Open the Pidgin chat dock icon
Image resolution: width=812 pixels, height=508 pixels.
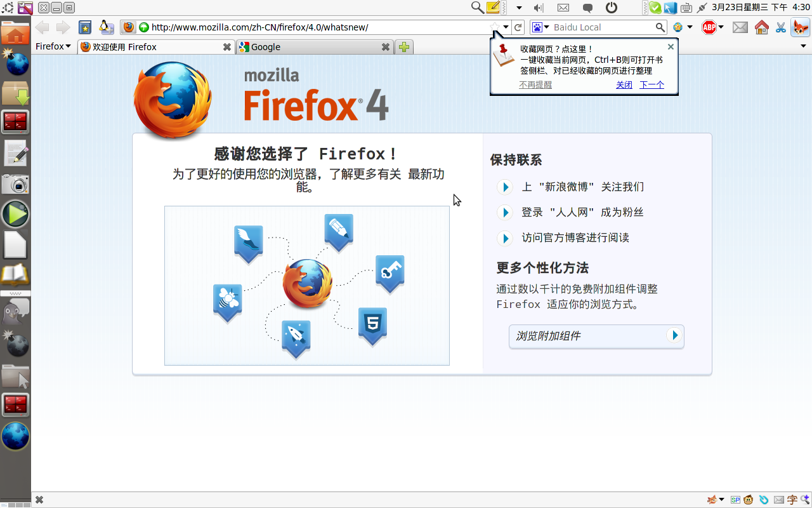point(15,312)
